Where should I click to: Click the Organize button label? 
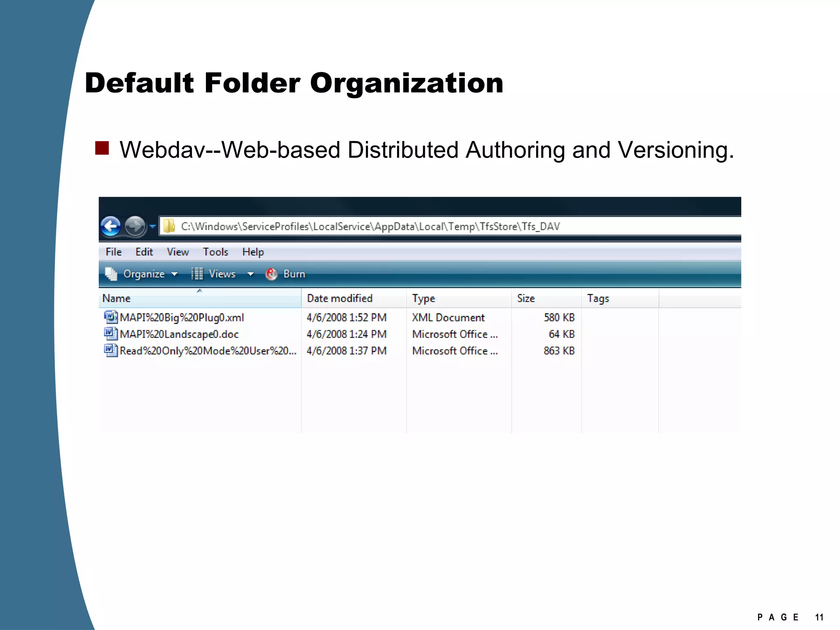pyautogui.click(x=144, y=274)
